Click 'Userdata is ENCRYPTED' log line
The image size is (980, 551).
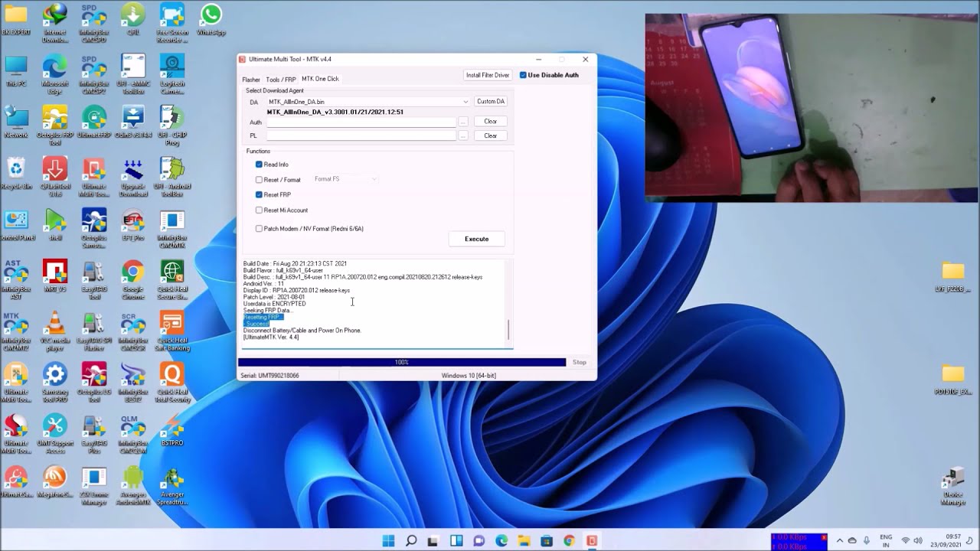coord(274,304)
